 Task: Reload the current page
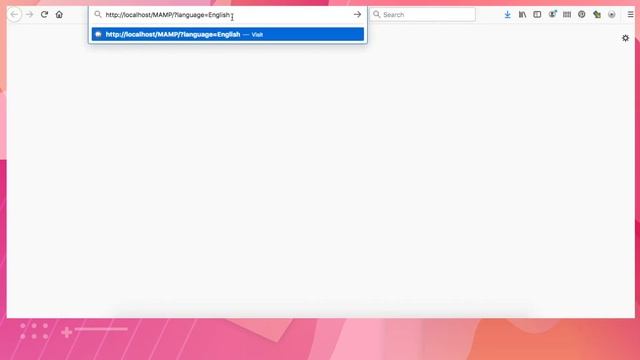(44, 15)
